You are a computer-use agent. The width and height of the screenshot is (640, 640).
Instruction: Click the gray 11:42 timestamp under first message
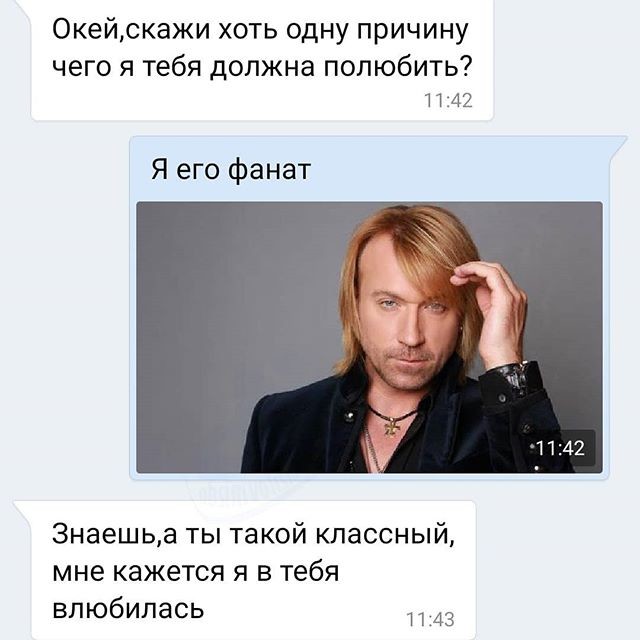[448, 100]
